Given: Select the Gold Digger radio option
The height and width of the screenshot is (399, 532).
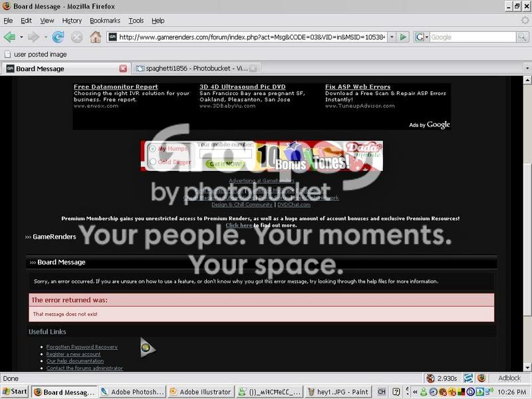Looking at the screenshot, I should 153,162.
